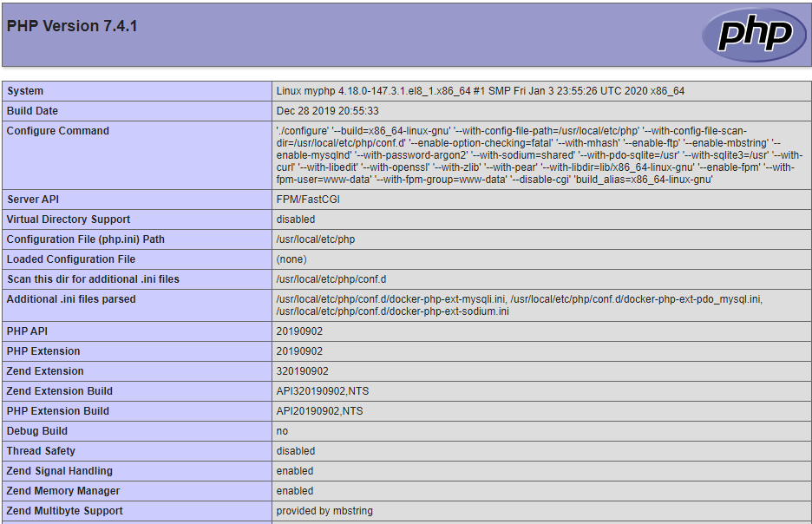The width and height of the screenshot is (812, 524).
Task: Select the enabled value for Zend Memory Manager
Action: click(295, 491)
